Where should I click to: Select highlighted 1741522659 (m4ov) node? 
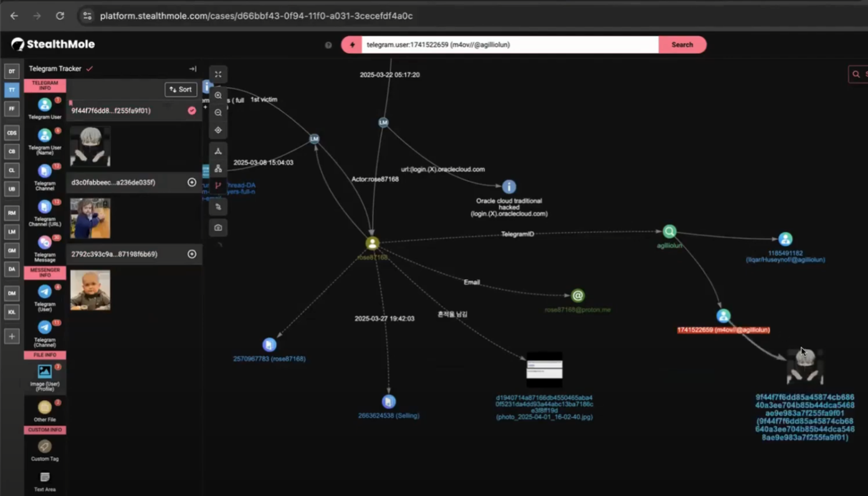(x=723, y=316)
